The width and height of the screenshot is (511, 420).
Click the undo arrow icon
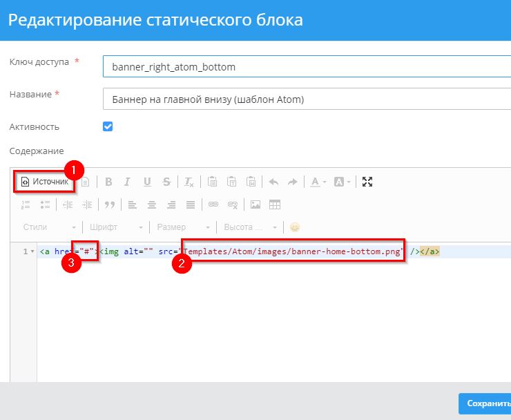click(x=273, y=182)
